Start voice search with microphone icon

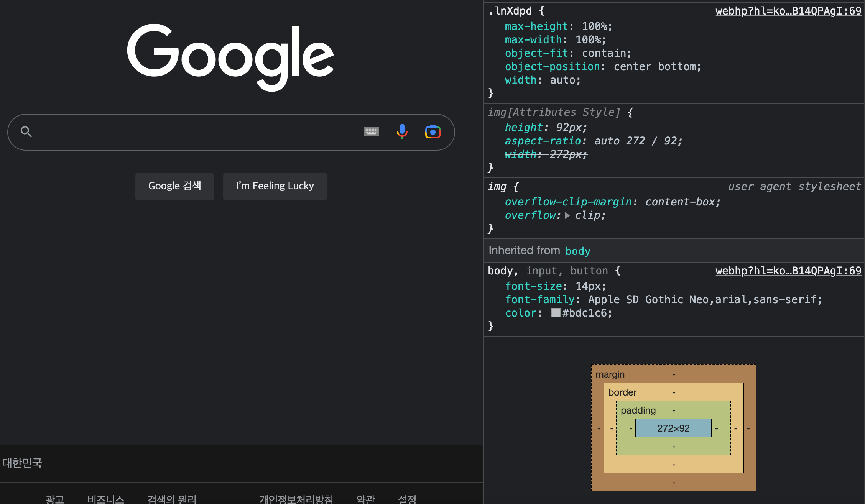click(402, 132)
